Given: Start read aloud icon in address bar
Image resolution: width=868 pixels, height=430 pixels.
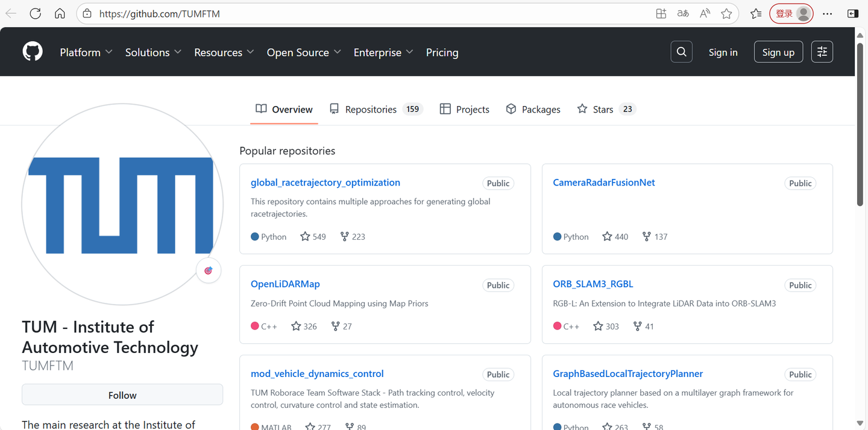Looking at the screenshot, I should pyautogui.click(x=705, y=13).
